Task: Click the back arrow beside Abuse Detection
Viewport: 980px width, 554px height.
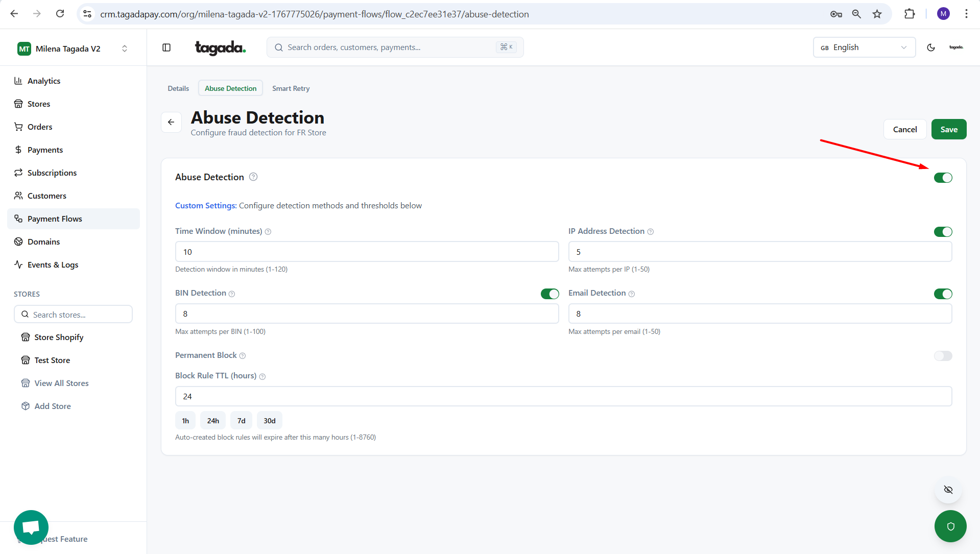Action: click(171, 122)
